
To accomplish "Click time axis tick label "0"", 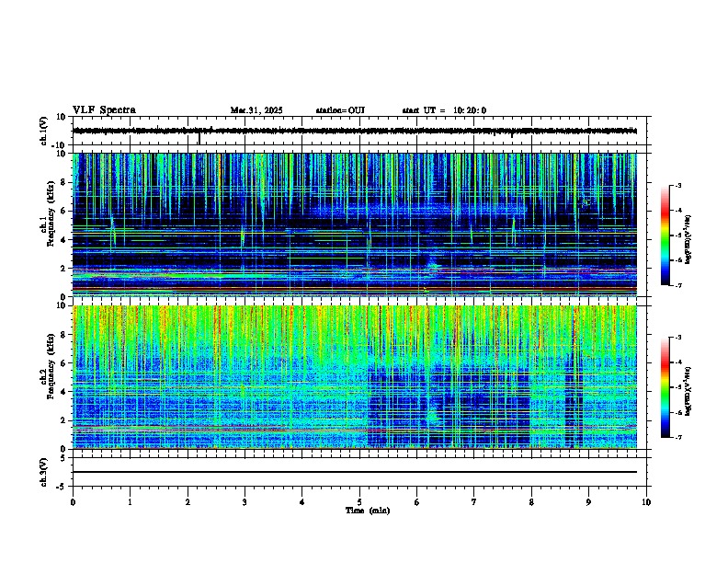I will pos(73,502).
